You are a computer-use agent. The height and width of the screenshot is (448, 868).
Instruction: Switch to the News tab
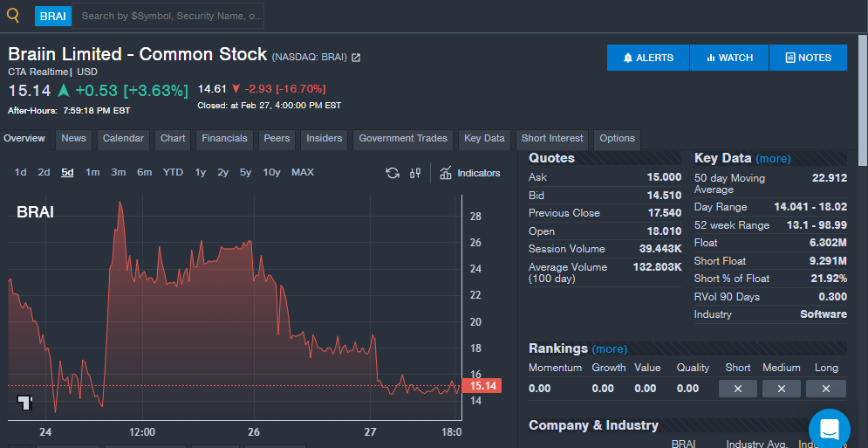point(73,139)
